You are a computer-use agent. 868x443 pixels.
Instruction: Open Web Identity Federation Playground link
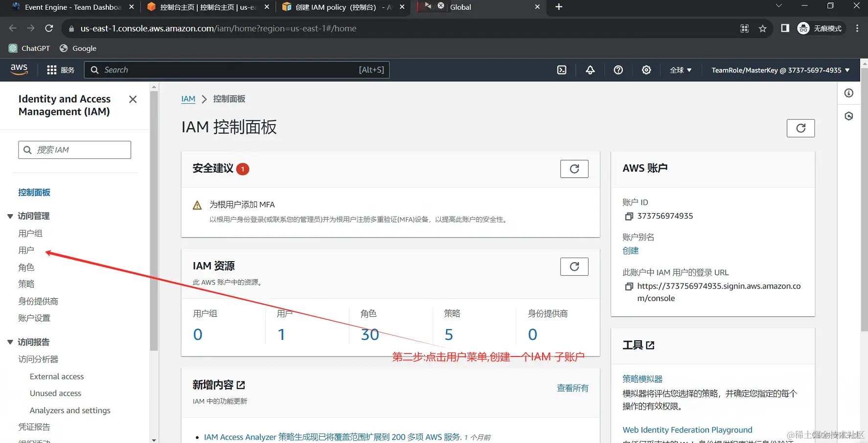click(x=687, y=430)
